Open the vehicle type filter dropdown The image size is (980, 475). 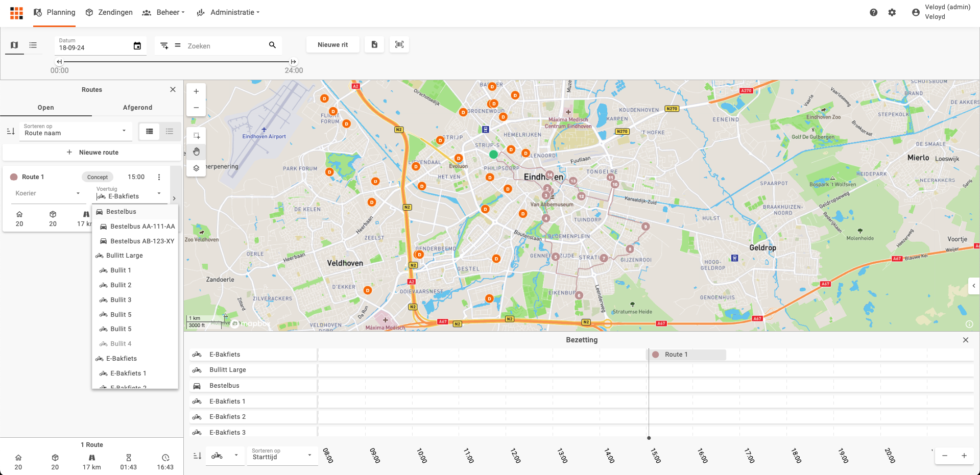(x=225, y=456)
